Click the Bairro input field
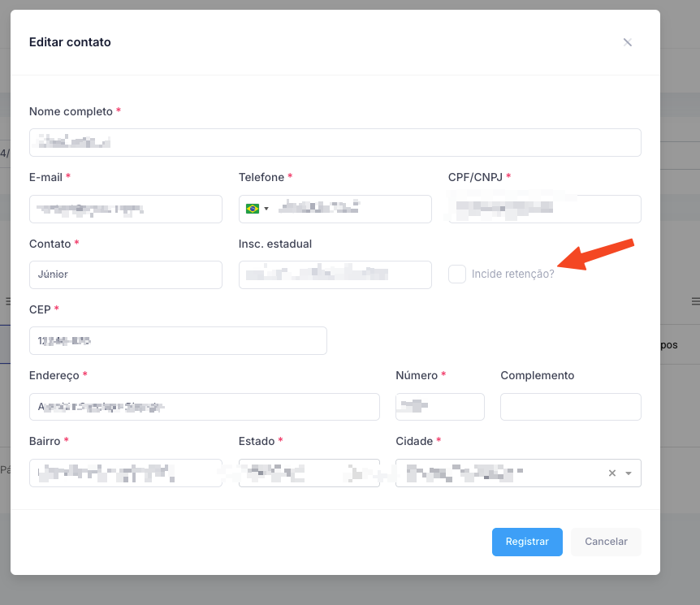The image size is (700, 605). (125, 473)
